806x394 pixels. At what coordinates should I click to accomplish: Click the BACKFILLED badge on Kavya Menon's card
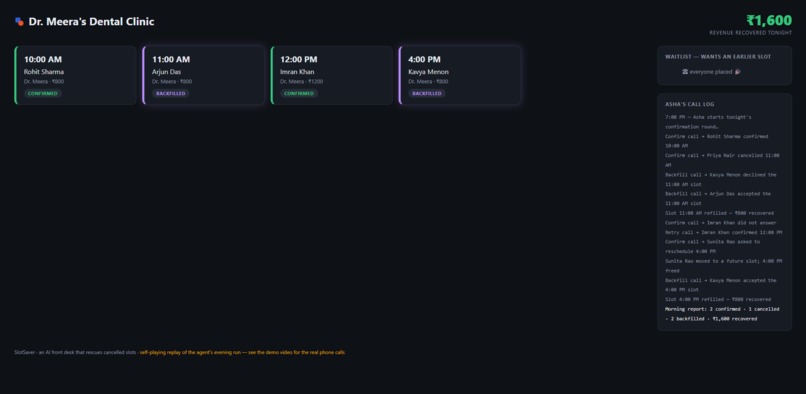pyautogui.click(x=427, y=94)
